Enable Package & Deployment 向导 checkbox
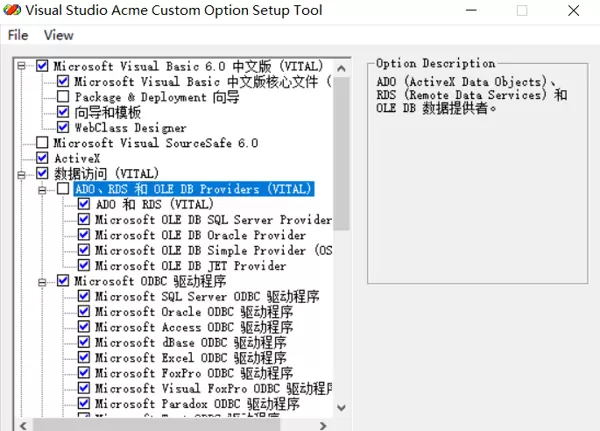600x431 pixels. click(63, 97)
